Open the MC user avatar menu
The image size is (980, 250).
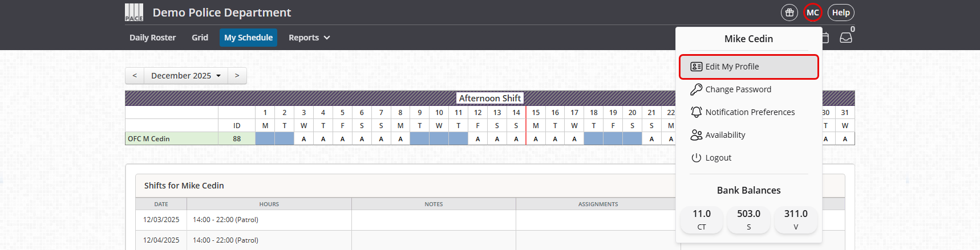point(812,13)
